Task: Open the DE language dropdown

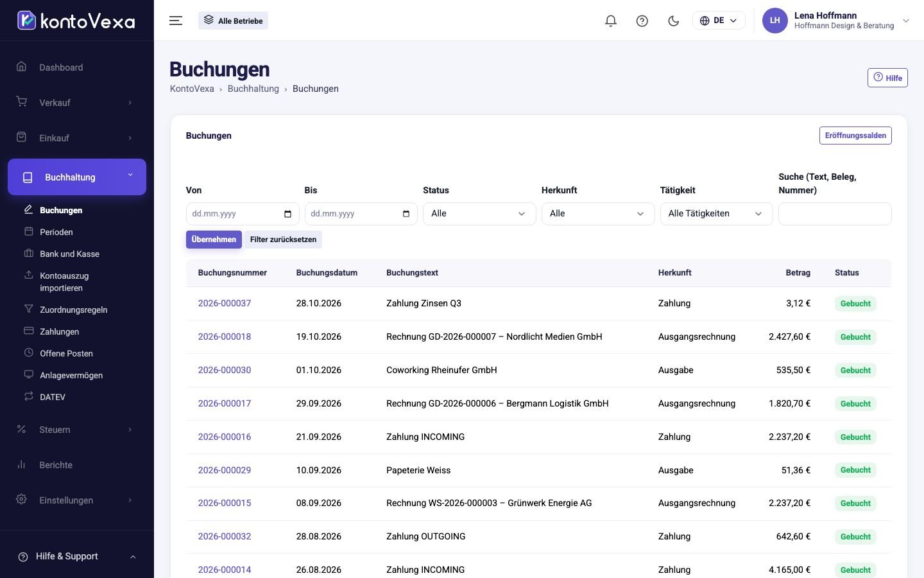Action: pyautogui.click(x=719, y=21)
